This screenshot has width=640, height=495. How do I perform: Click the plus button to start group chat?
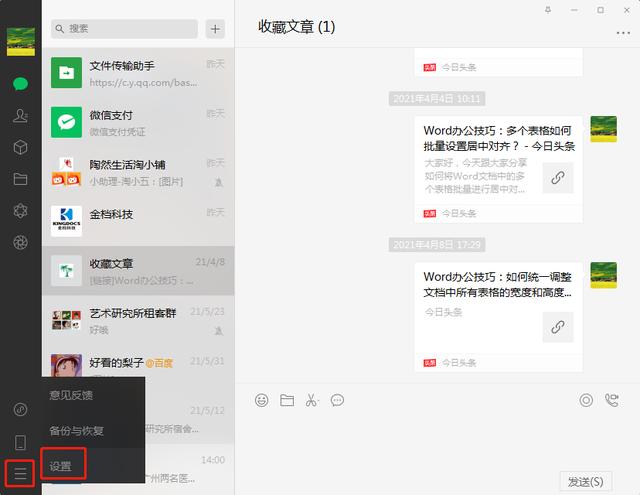215,29
